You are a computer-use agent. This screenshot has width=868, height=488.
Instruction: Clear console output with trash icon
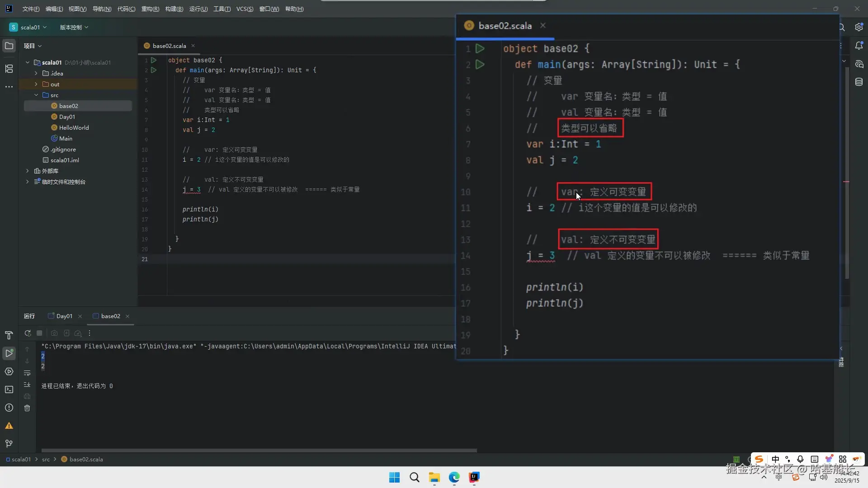[x=27, y=408]
